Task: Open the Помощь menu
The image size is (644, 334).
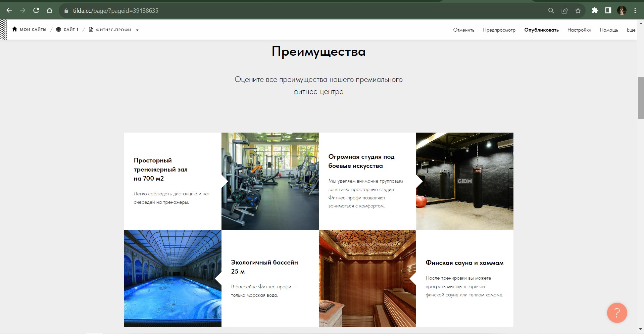Action: (x=609, y=30)
